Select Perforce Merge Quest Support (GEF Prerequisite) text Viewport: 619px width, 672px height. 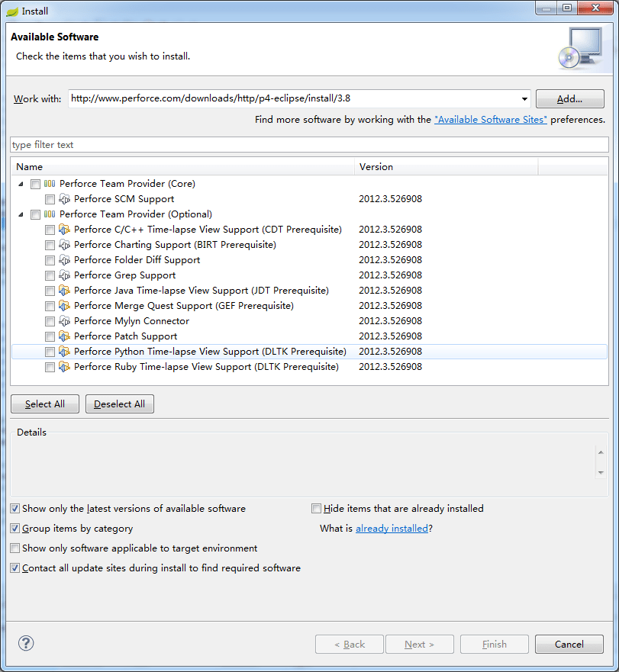pos(184,306)
